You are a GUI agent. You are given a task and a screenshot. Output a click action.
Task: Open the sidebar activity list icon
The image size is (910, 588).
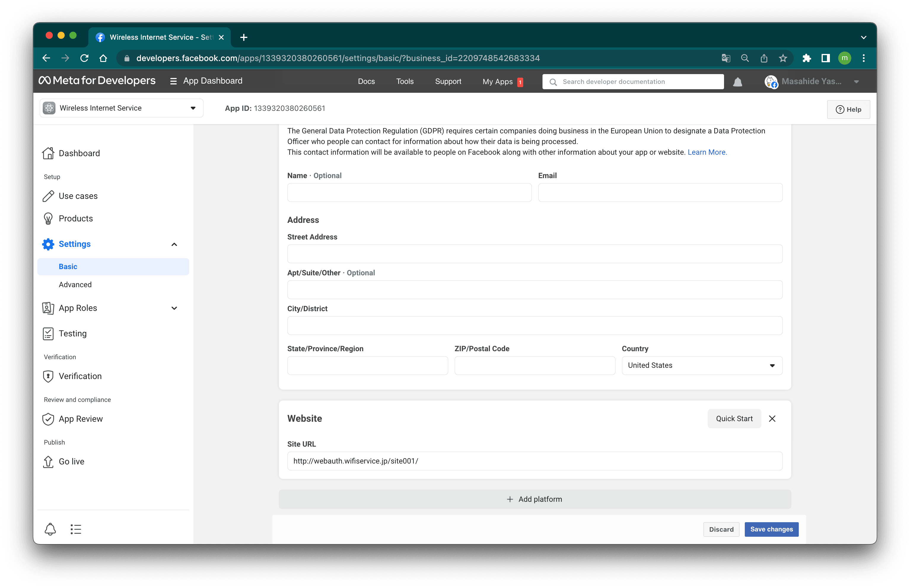76,529
